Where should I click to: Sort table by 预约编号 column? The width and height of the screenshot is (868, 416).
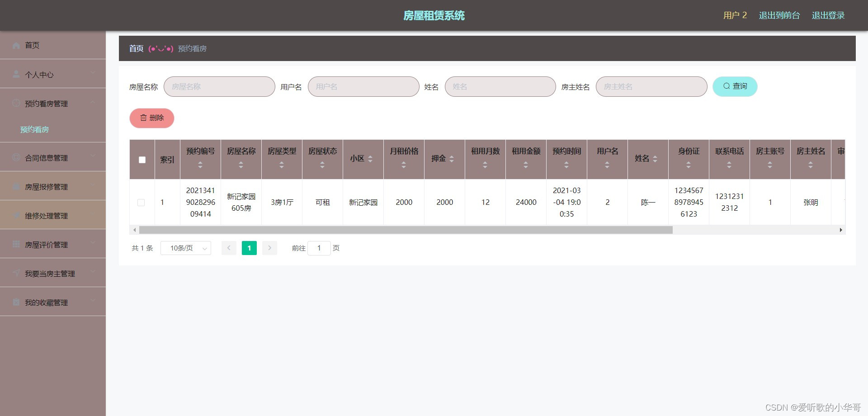(x=200, y=165)
